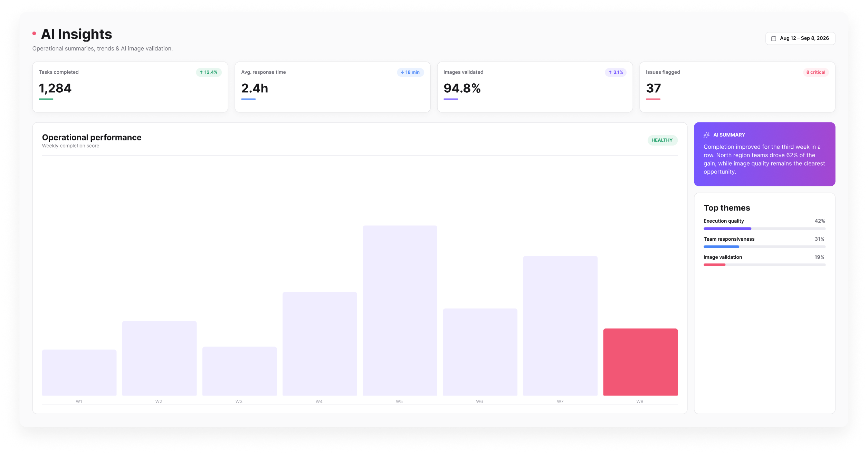The height and width of the screenshot is (454, 868).
Task: Click the Execution quality progress bar
Action: pyautogui.click(x=764, y=229)
